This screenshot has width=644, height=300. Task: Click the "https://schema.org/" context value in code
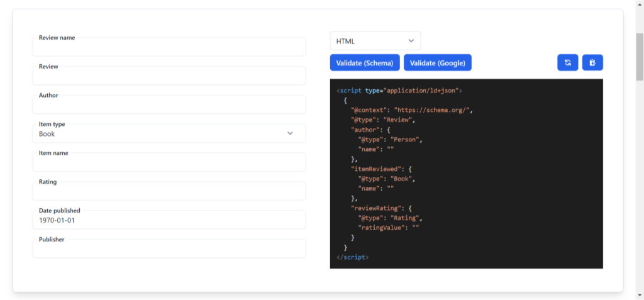coord(433,110)
